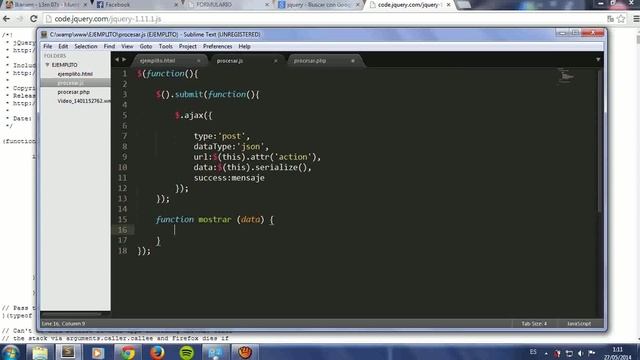Open the Selection menu

[86, 47]
